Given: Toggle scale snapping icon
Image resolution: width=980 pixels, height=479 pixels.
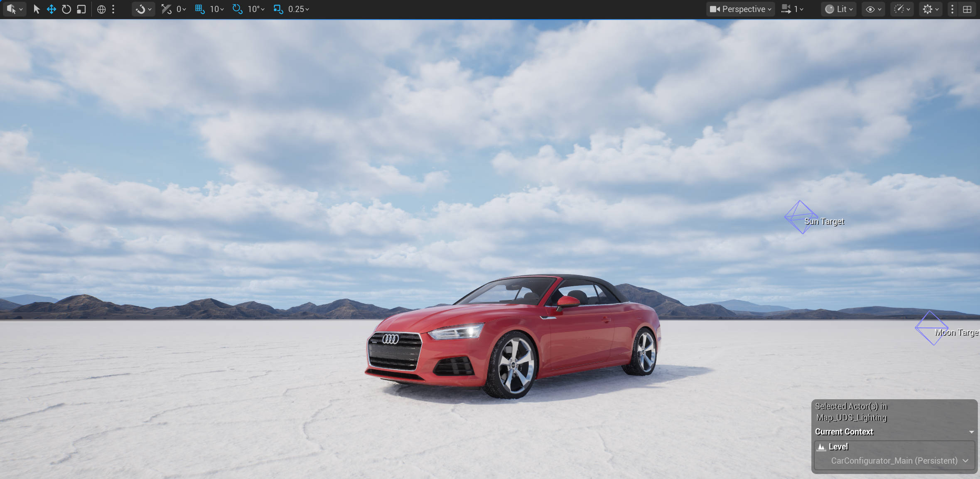Looking at the screenshot, I should [x=278, y=9].
